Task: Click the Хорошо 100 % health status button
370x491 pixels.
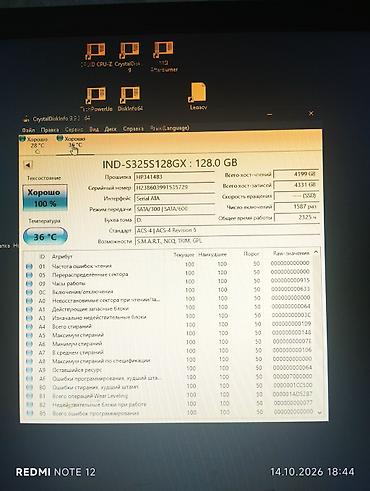Action: (45, 198)
